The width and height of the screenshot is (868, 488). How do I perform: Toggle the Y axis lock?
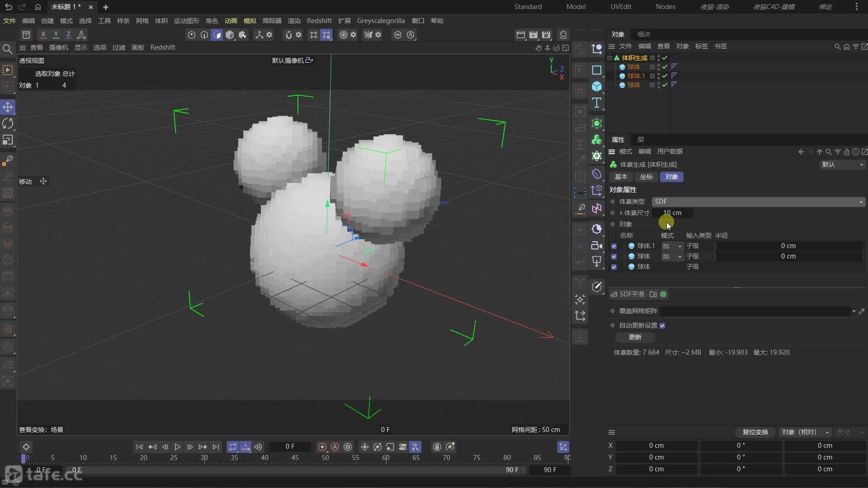pyautogui.click(x=56, y=35)
